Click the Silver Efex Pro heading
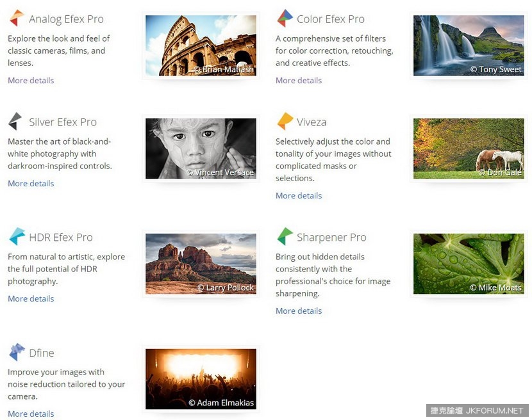Viewport: 532px width, 420px height. point(63,122)
